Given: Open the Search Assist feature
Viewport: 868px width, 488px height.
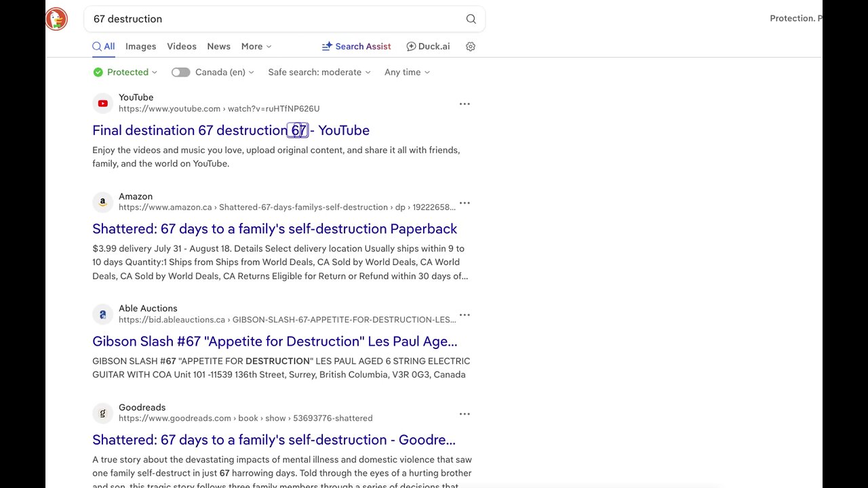Looking at the screenshot, I should point(356,47).
